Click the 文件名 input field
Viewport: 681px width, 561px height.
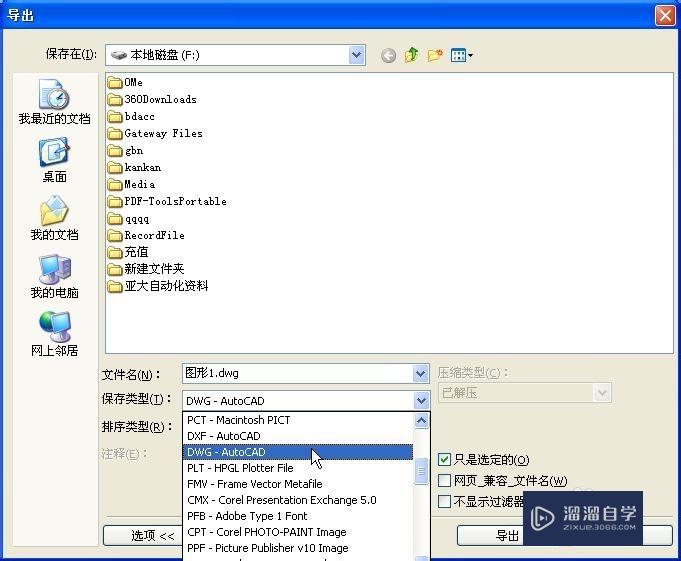tap(298, 373)
